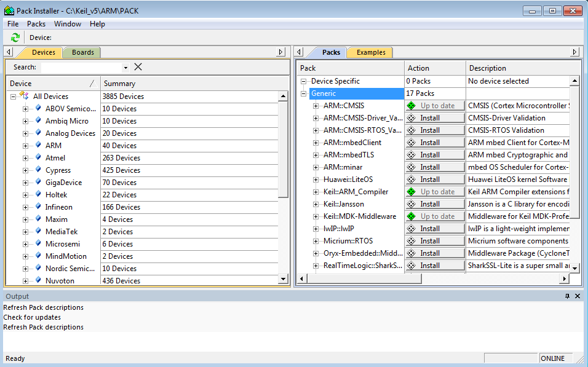The image size is (588, 367).
Task: Click the All Devices tree icon
Action: pos(25,96)
